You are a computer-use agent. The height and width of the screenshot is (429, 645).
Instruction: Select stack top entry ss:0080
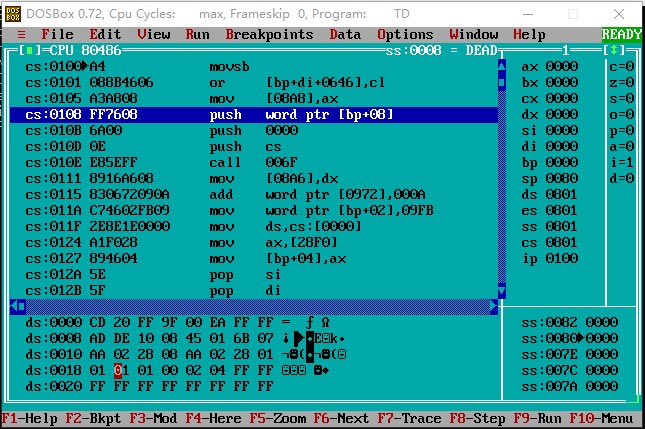[x=570, y=338]
